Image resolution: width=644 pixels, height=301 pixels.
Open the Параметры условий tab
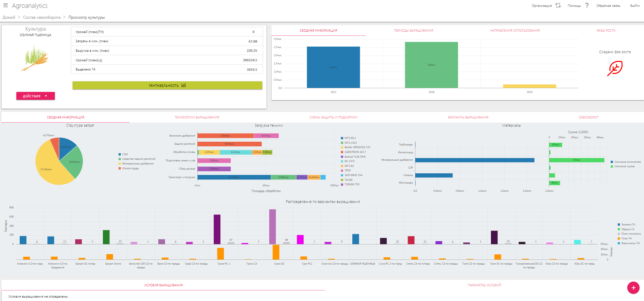(x=484, y=285)
